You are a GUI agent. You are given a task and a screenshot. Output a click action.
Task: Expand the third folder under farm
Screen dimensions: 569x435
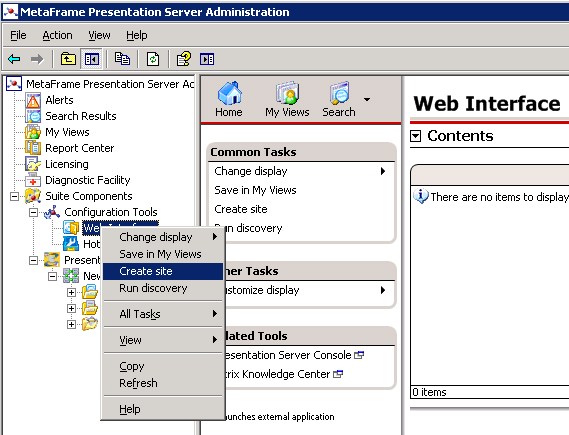tap(71, 324)
